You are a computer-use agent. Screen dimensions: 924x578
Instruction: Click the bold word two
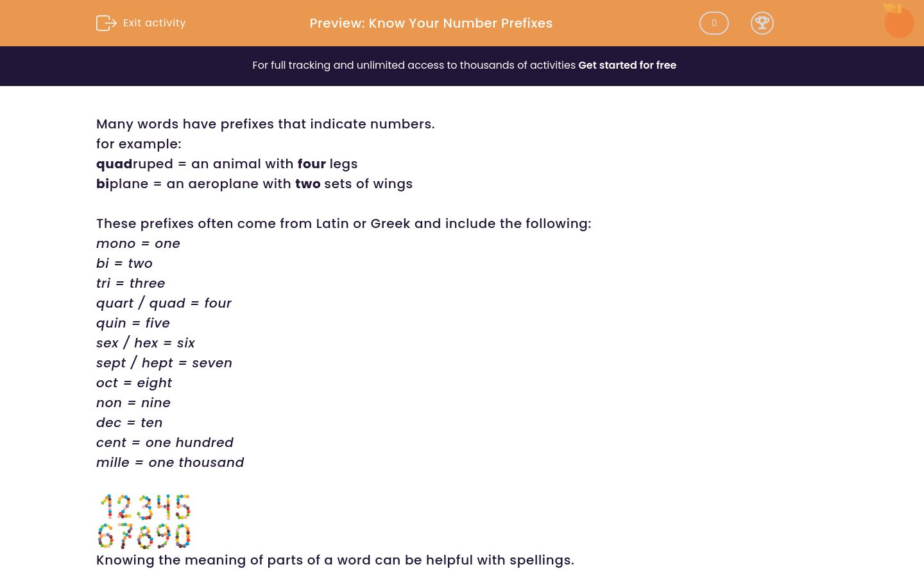pos(307,184)
